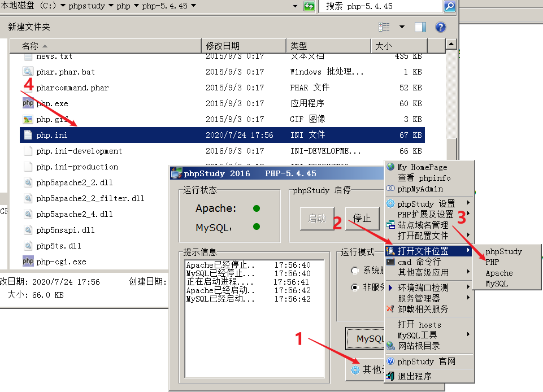Click the search magnifier icon in Explorer
Image resolution: width=543 pixels, height=392 pixels.
pyautogui.click(x=449, y=6)
